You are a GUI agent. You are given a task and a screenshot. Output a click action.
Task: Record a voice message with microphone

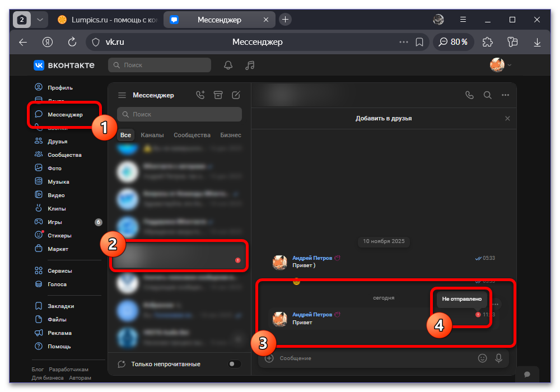coord(498,358)
